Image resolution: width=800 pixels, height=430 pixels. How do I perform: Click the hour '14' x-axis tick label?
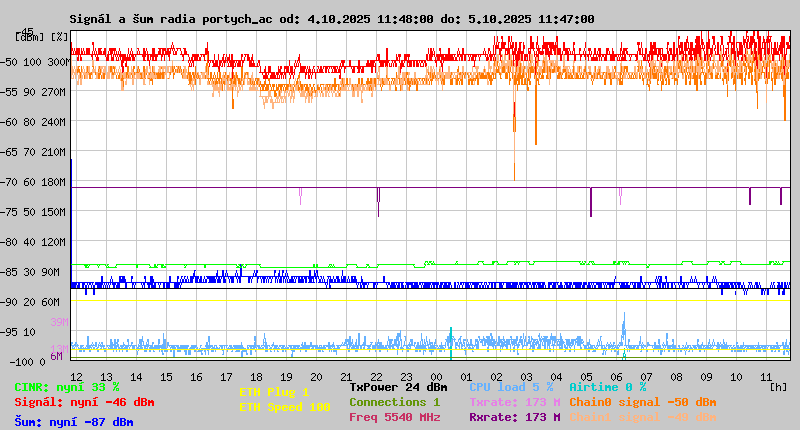tap(136, 377)
